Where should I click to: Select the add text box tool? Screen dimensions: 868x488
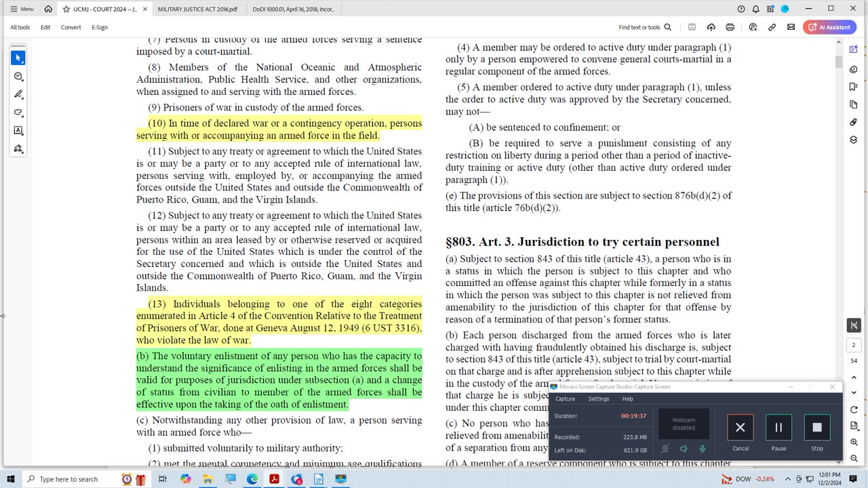point(18,130)
